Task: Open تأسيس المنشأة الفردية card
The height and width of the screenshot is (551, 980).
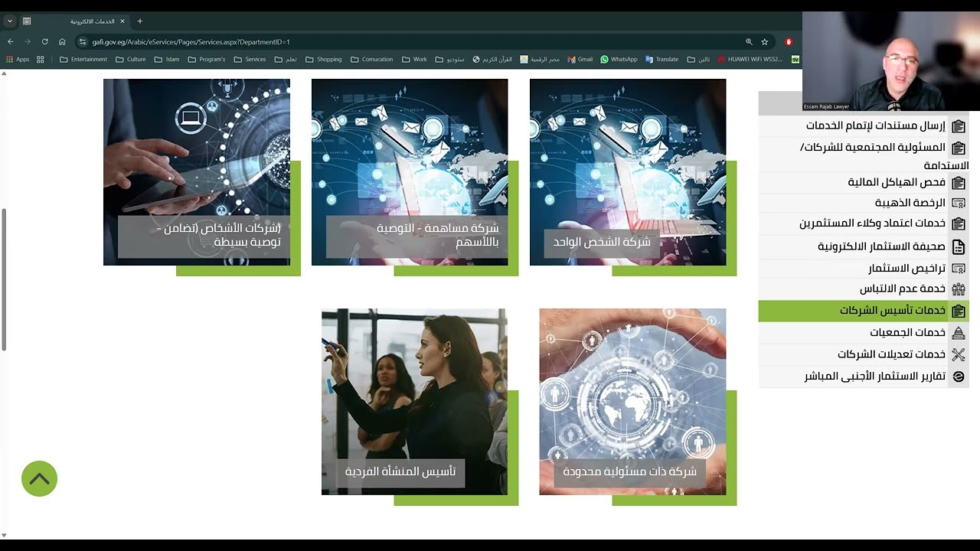Action: pyautogui.click(x=414, y=402)
